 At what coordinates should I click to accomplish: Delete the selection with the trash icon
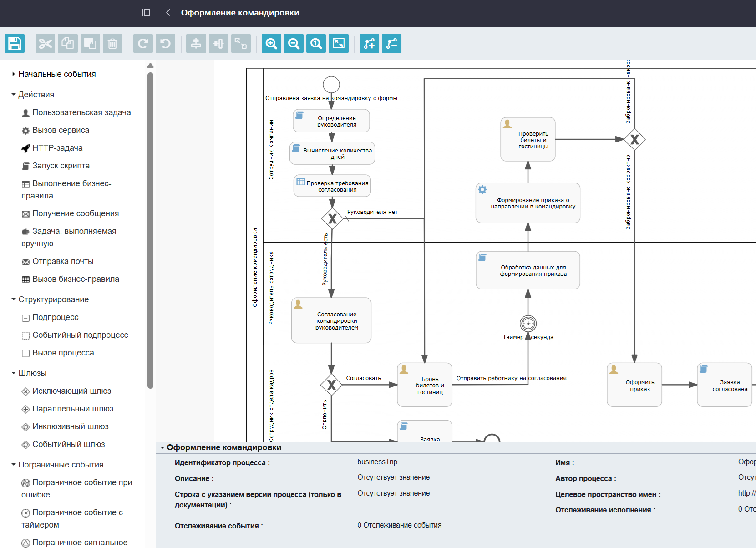click(x=112, y=44)
